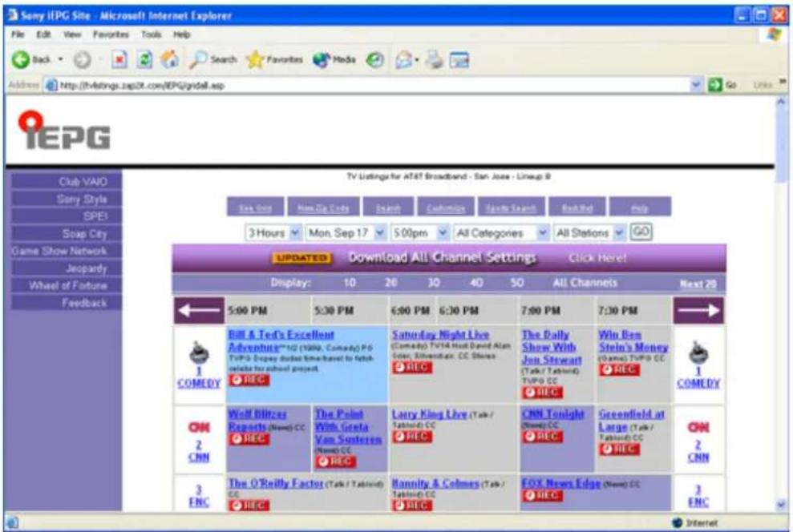Viewport: 793px width, 532px height.
Task: Click REC under Bill & Ted's Excellent Adventure
Action: [249, 380]
